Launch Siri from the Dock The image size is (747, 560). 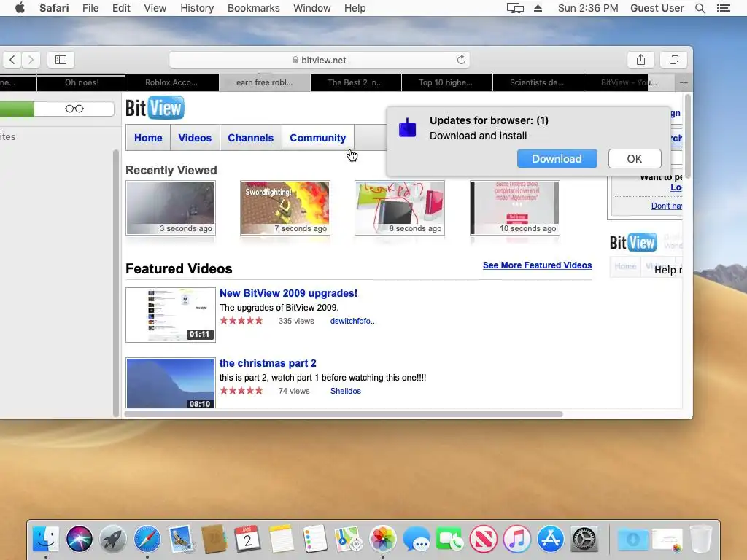click(x=79, y=539)
